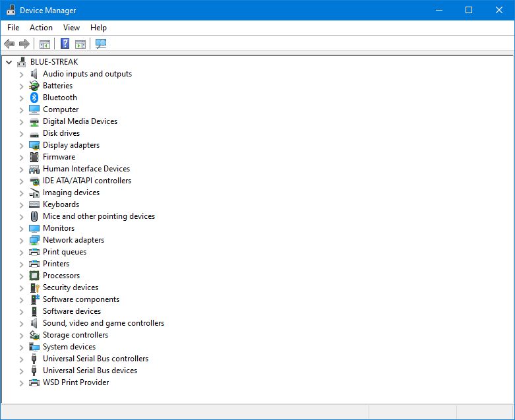Click the Display adapters icon

pyautogui.click(x=34, y=145)
